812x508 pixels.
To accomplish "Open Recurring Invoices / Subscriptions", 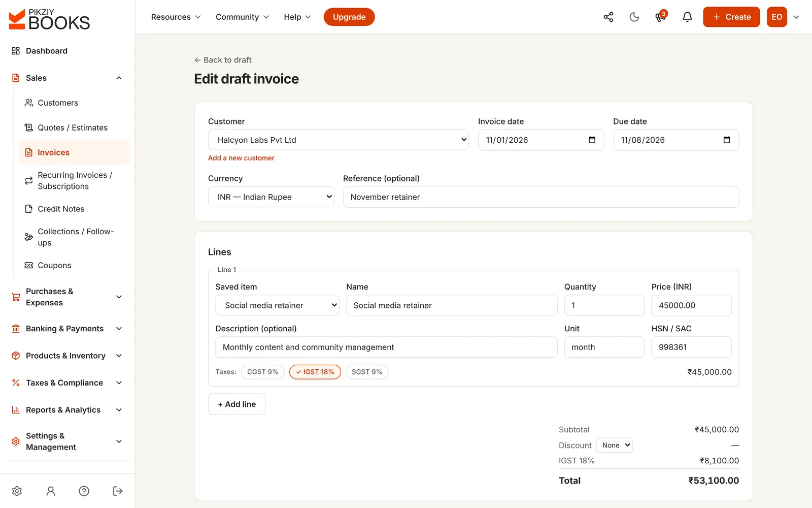I will click(74, 181).
